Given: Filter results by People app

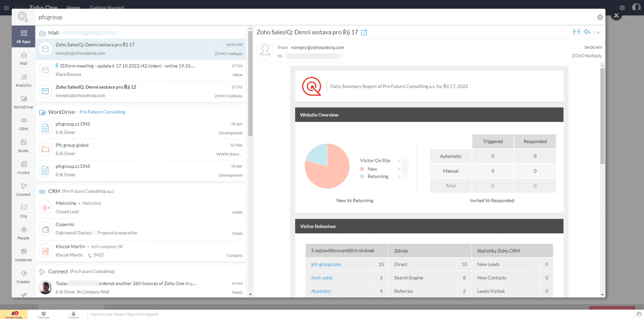Looking at the screenshot, I should tap(23, 233).
